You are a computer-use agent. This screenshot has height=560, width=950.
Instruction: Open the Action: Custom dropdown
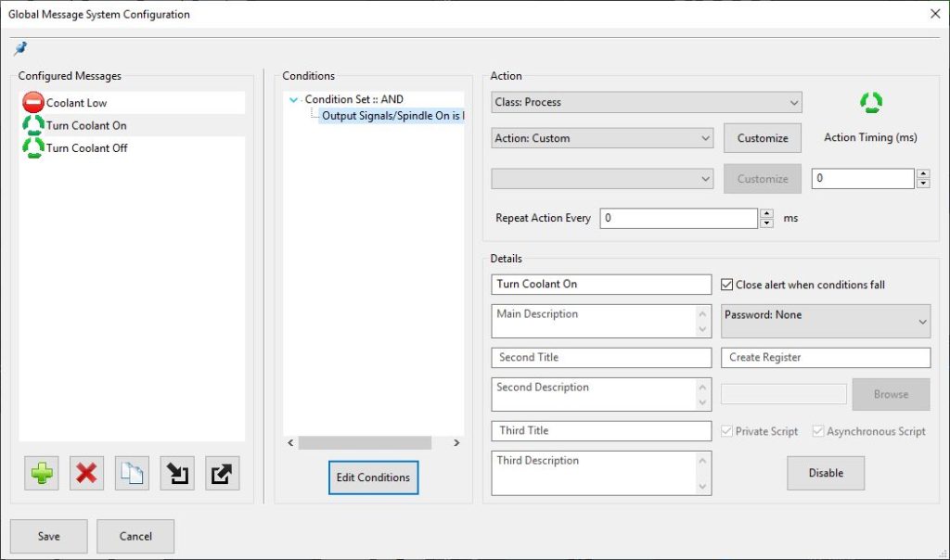(x=601, y=138)
